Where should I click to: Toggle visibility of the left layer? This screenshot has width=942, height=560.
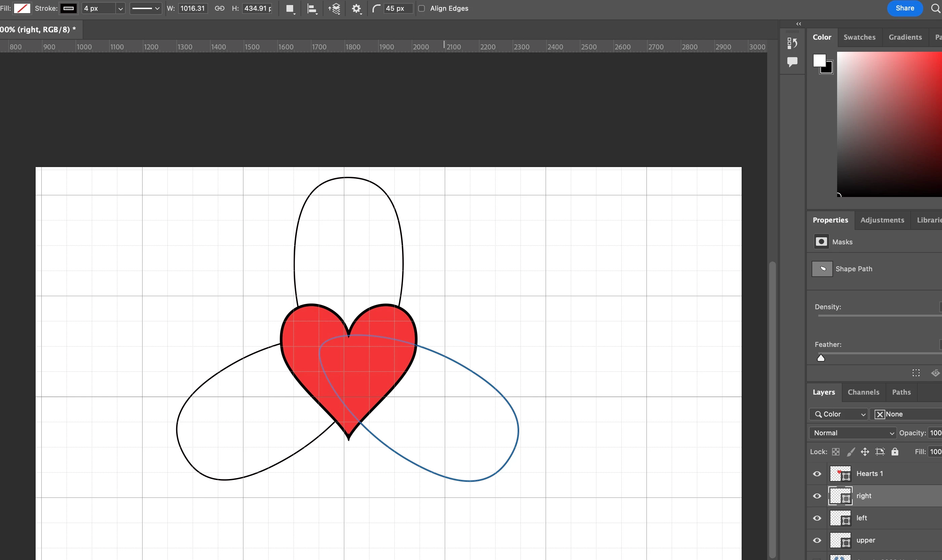tap(817, 518)
